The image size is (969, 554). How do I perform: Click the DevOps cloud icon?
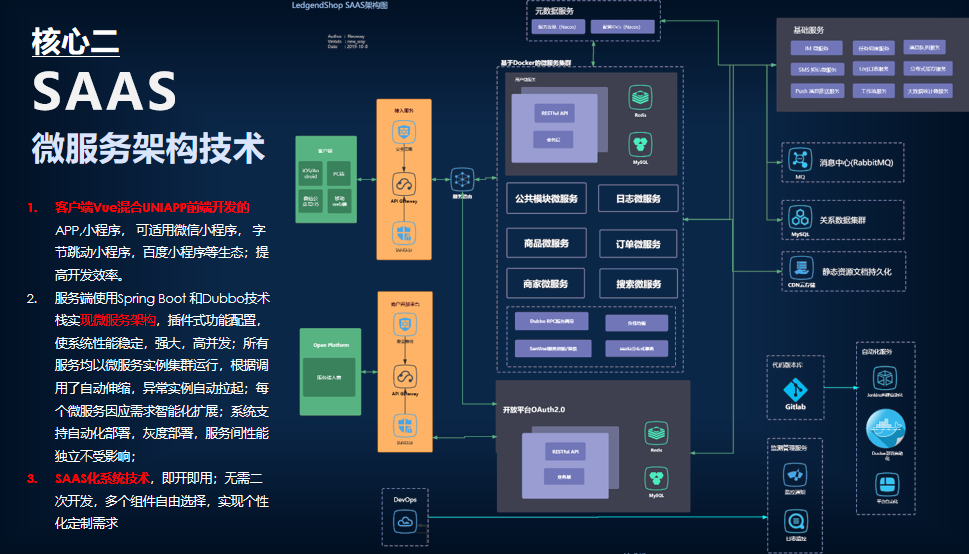[x=405, y=521]
